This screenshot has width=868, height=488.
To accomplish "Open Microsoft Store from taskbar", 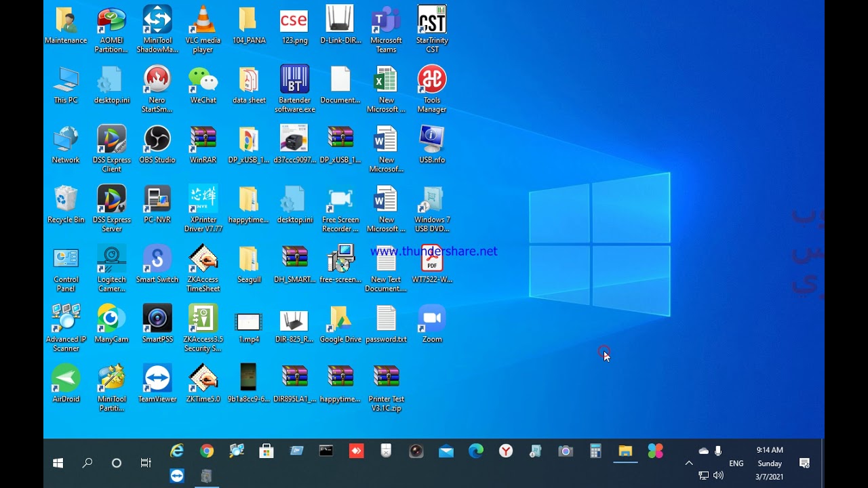I will coord(267,451).
